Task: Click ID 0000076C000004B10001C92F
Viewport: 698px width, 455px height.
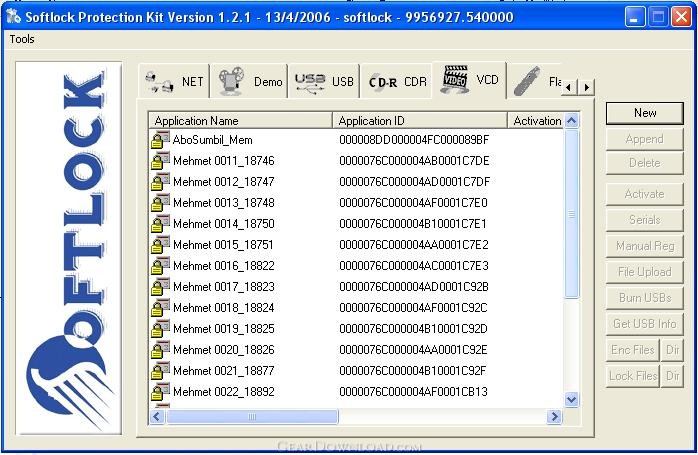Action: pyautogui.click(x=413, y=371)
